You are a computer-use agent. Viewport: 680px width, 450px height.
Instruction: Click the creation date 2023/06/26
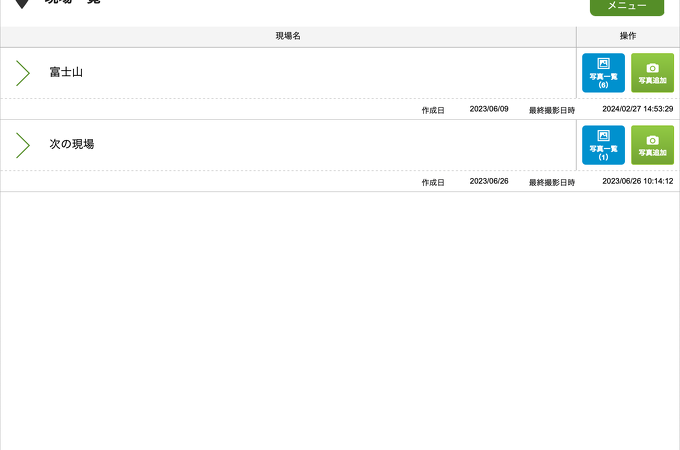click(489, 181)
